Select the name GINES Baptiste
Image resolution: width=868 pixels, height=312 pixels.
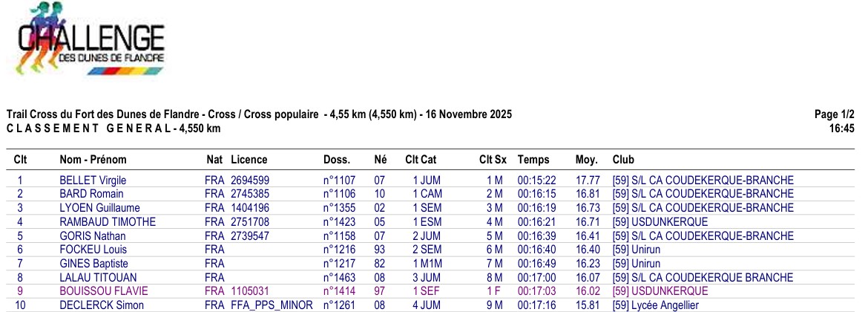point(93,263)
